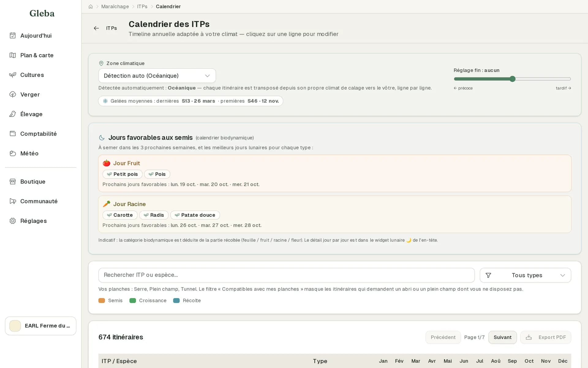Select the Carotte chip

(120, 215)
